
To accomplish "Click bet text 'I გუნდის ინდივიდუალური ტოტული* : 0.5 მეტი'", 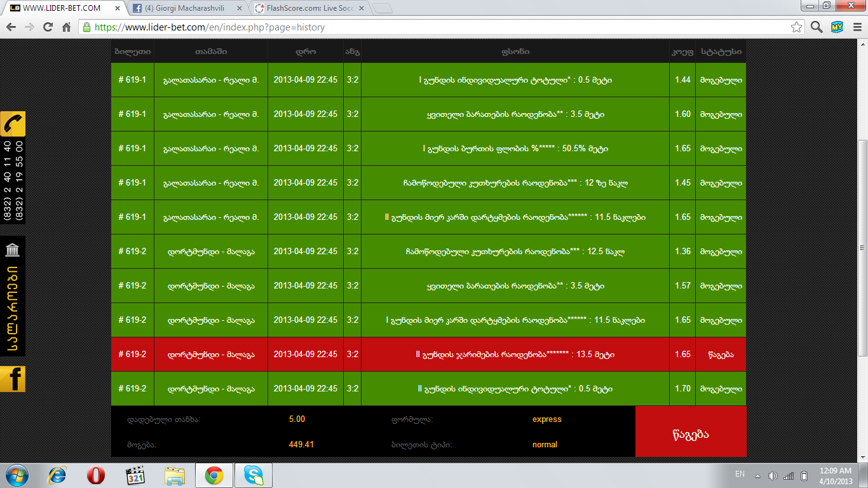I will (515, 80).
